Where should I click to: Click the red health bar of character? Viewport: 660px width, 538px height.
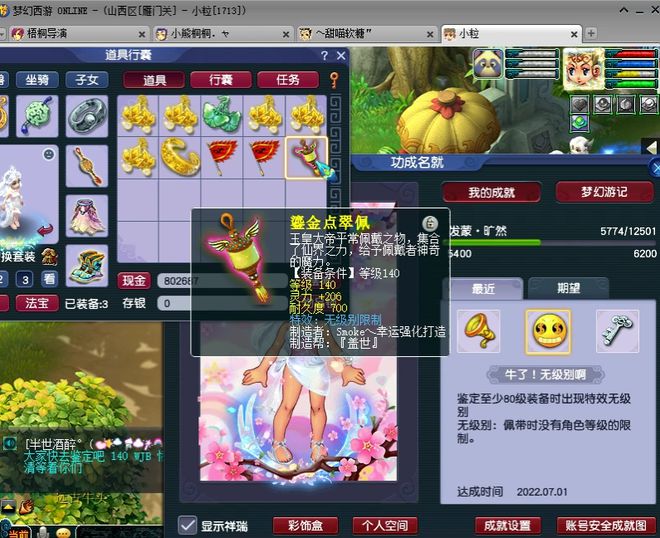click(x=631, y=54)
